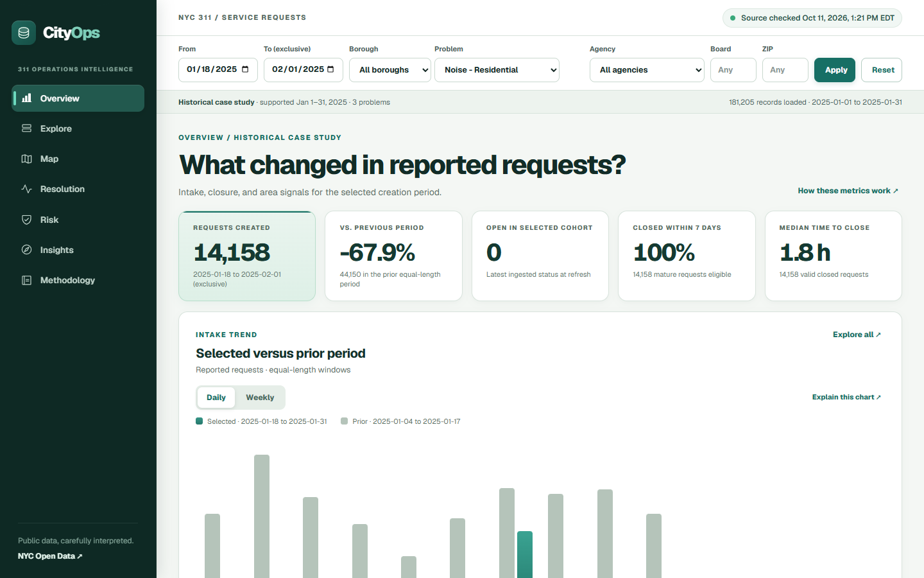The height and width of the screenshot is (578, 924).
Task: Select the Requests Created card
Action: [247, 256]
